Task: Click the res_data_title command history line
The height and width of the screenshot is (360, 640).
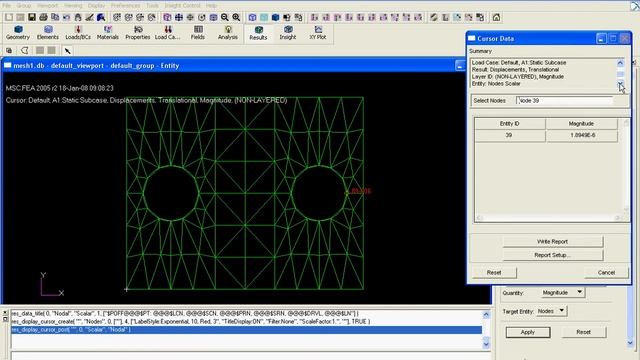Action: [185, 313]
